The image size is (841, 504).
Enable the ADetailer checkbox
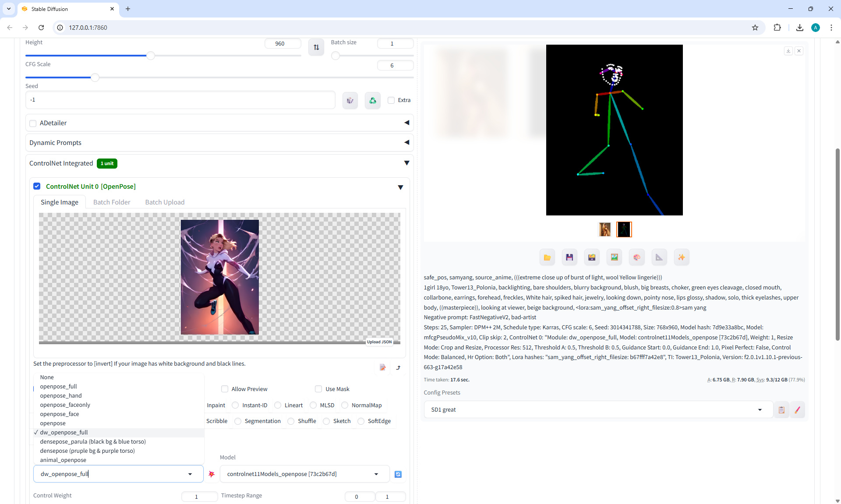tap(33, 123)
